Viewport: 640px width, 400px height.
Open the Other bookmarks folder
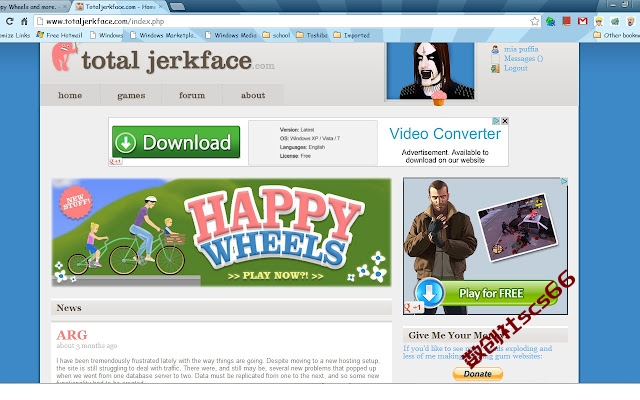pyautogui.click(x=616, y=35)
